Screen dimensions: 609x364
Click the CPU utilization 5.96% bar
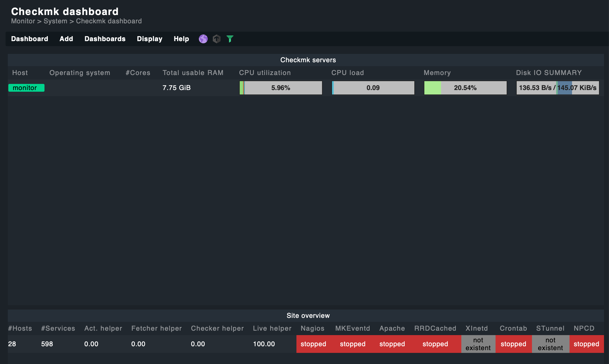(x=281, y=88)
